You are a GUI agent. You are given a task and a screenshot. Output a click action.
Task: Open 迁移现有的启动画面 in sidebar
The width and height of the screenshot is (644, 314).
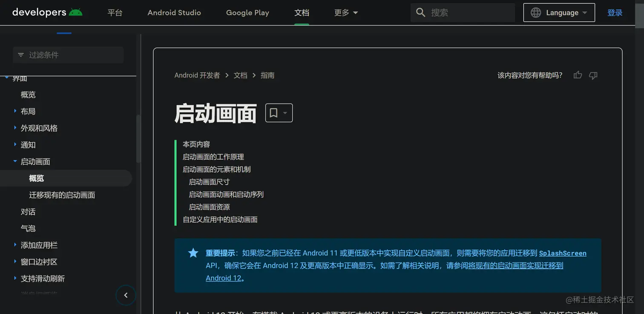tap(62, 195)
